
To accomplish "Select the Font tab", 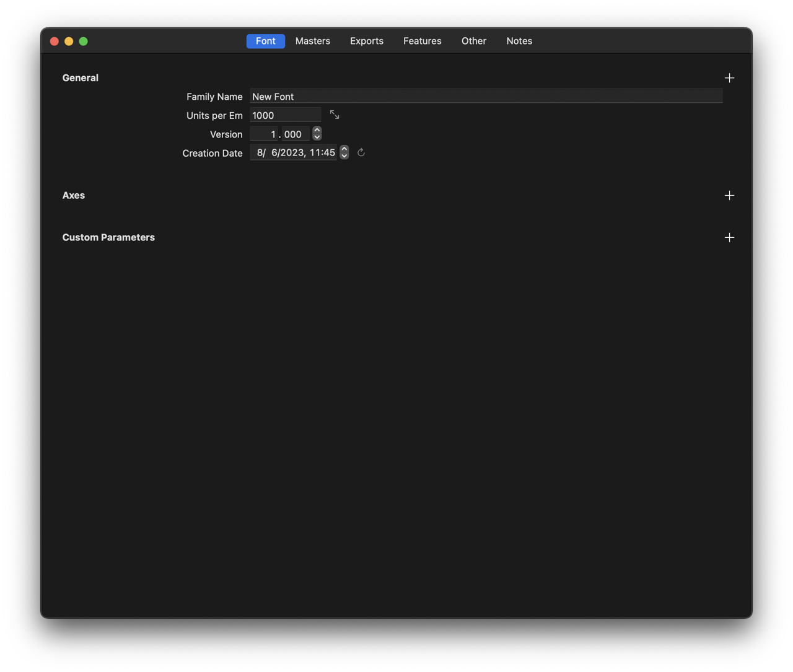I will (x=265, y=41).
